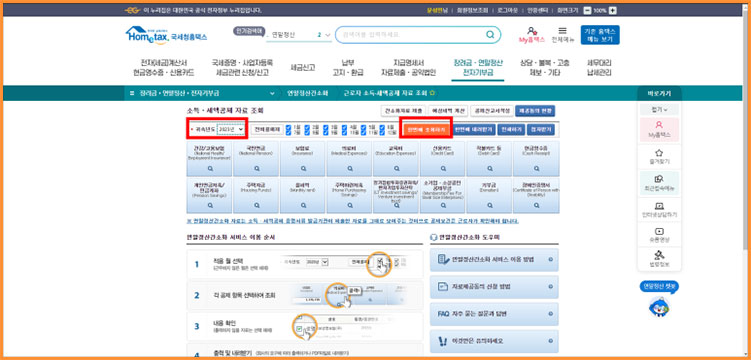The image size is (751, 360).
Task: Open the legal information gavel shortcut
Action: tap(659, 259)
